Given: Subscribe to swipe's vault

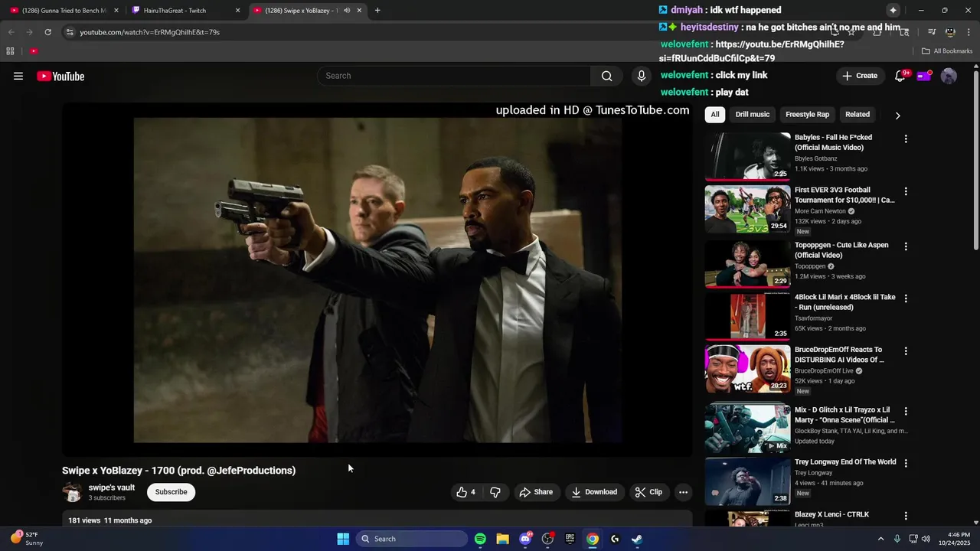Looking at the screenshot, I should click(171, 492).
